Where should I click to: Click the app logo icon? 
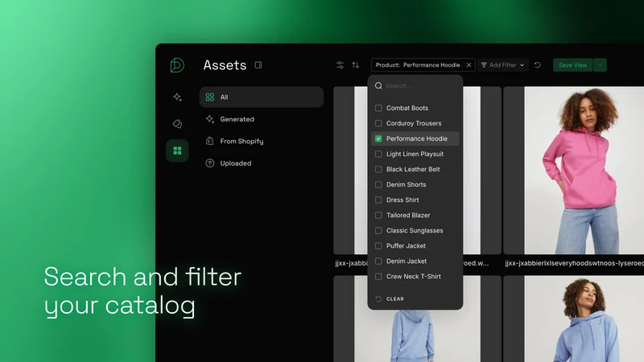[x=177, y=65]
